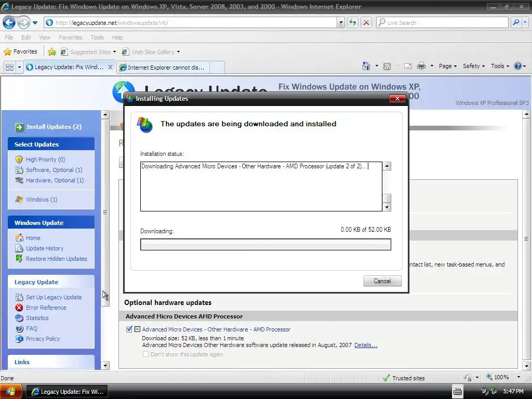Click the FAQ question mark icon
532x399 pixels.
tap(19, 328)
